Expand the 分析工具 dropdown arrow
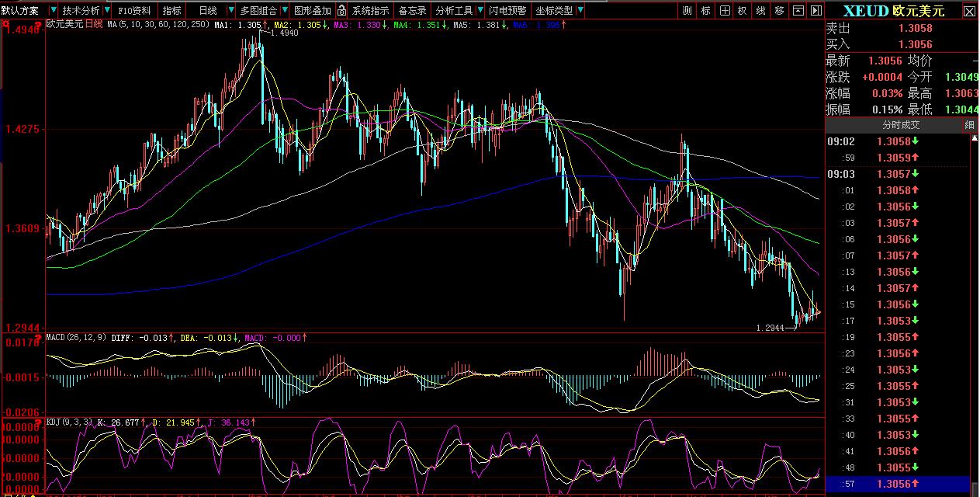This screenshot has height=497, width=980. point(480,10)
